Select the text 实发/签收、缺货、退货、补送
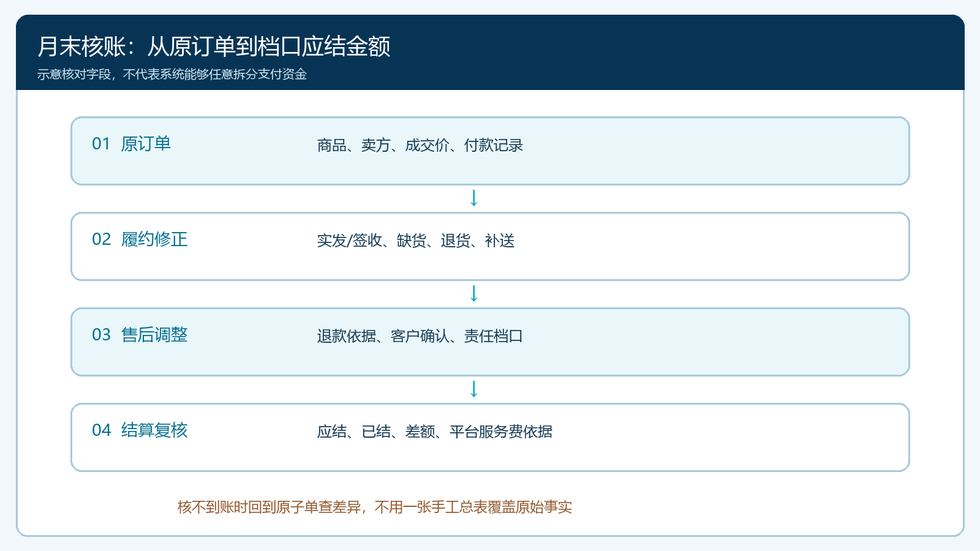 (x=416, y=241)
